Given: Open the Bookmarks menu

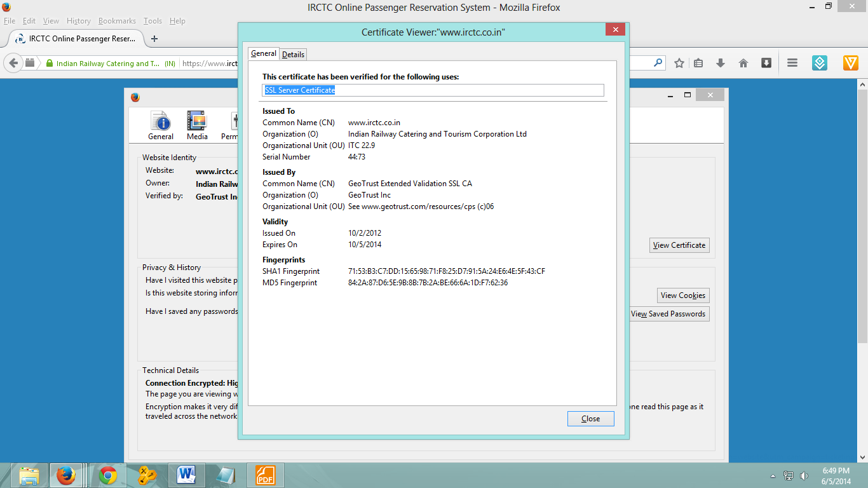Looking at the screenshot, I should coord(118,21).
